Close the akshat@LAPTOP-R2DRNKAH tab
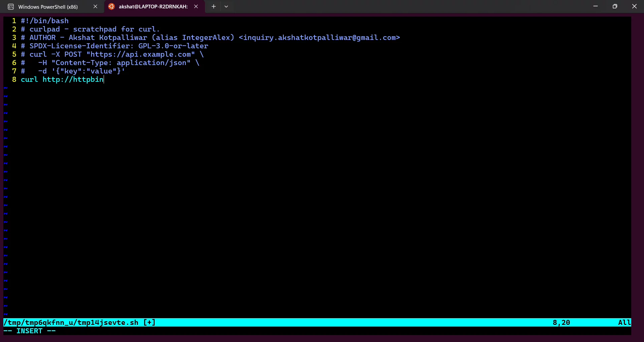 196,6
